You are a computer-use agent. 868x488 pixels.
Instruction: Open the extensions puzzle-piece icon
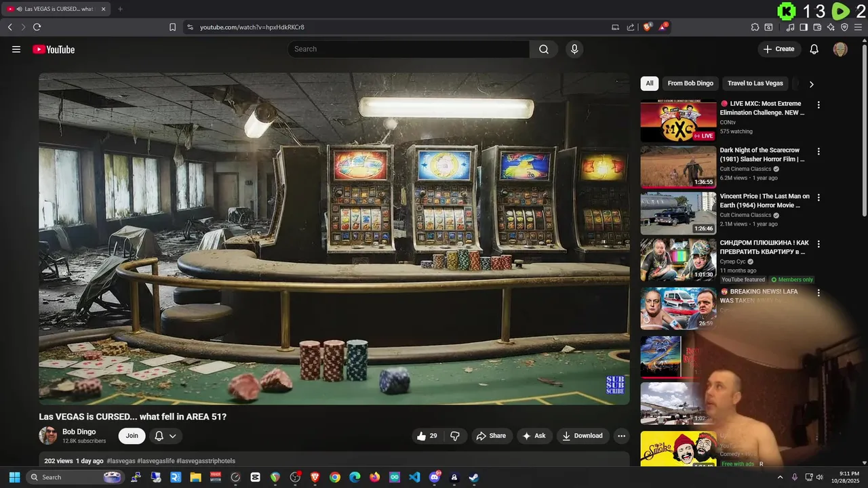pyautogui.click(x=755, y=27)
